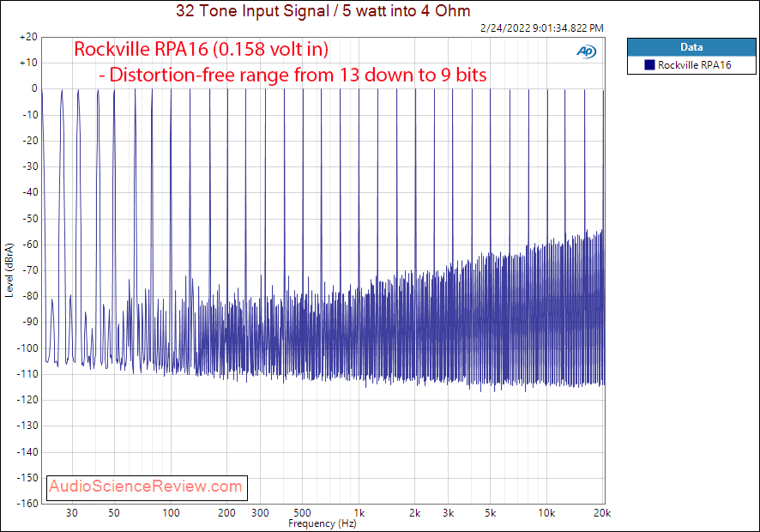
Task: Click the AudioScienceReview.com label box
Action: tap(147, 487)
